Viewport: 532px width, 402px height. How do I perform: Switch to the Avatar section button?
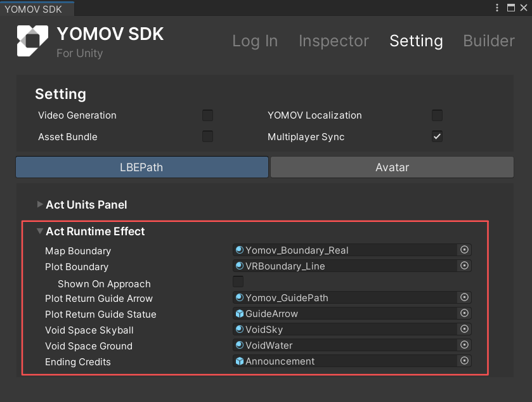click(392, 167)
